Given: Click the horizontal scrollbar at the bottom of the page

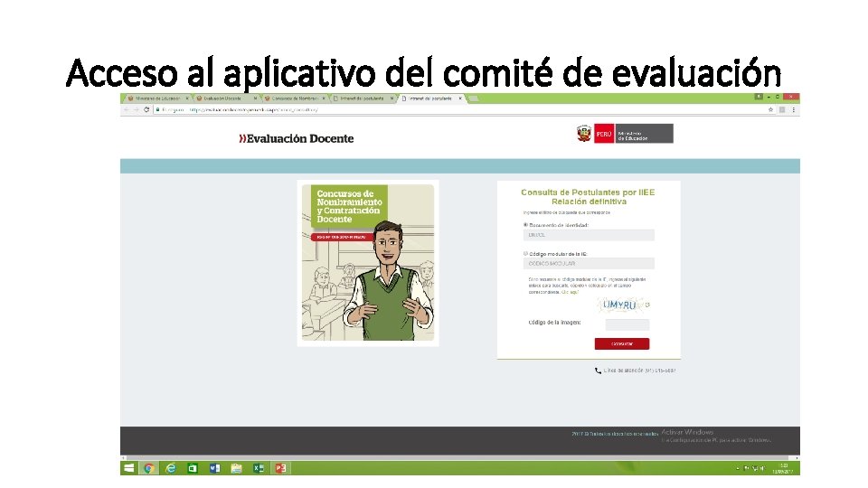Looking at the screenshot, I should tap(460, 457).
